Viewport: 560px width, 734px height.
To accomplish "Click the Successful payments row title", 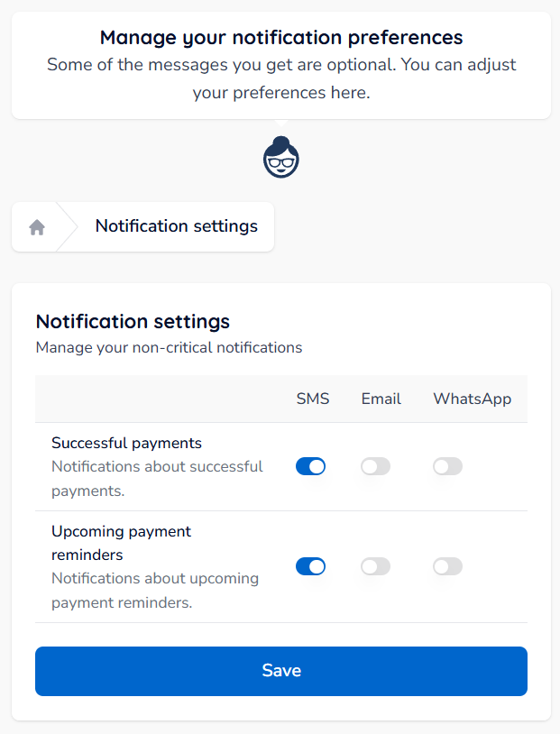I will pos(126,443).
